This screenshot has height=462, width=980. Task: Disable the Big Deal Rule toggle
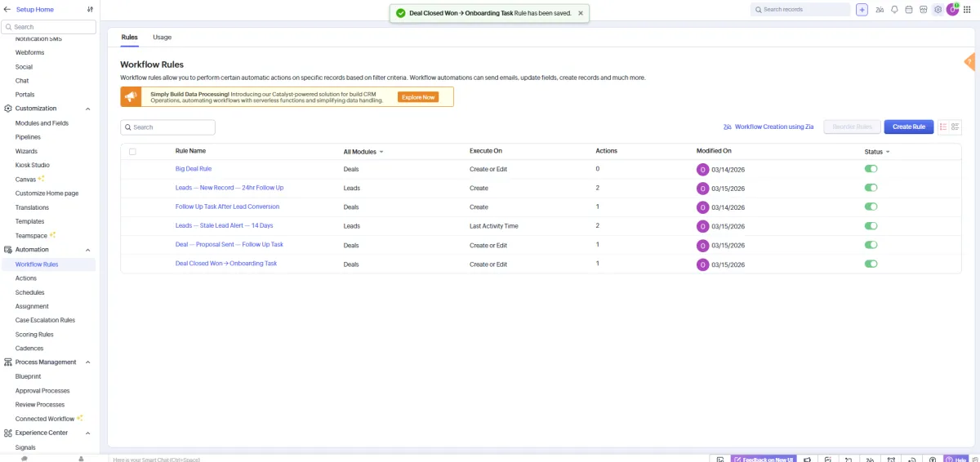[871, 169]
